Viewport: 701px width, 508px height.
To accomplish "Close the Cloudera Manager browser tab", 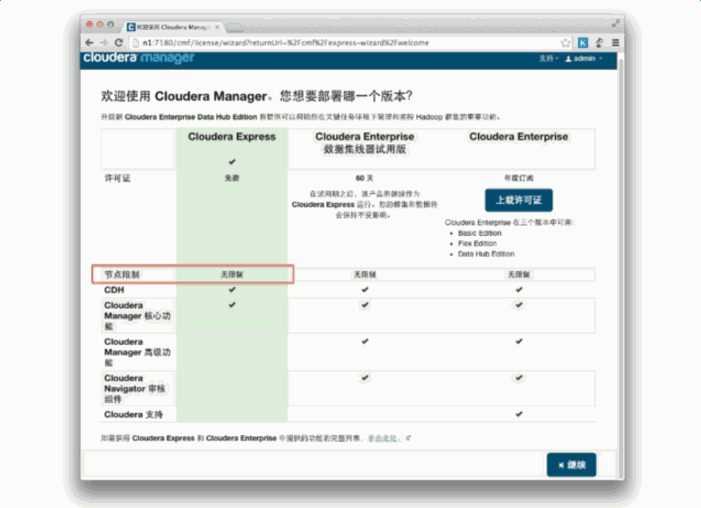I will point(217,27).
